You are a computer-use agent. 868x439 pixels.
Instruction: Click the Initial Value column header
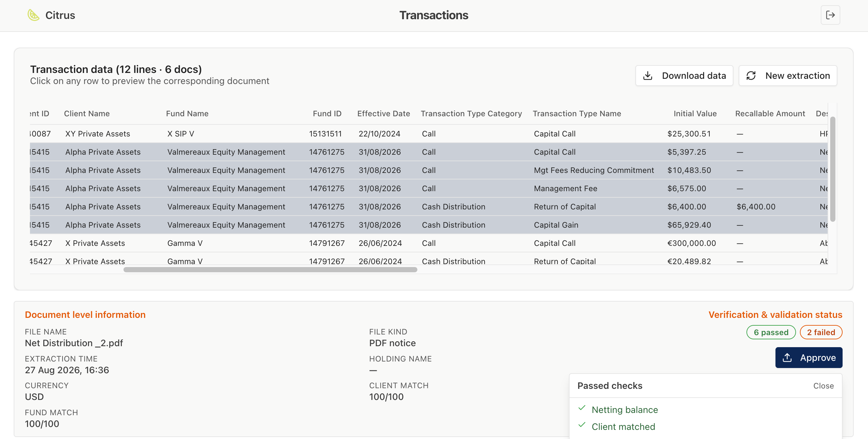pos(695,114)
